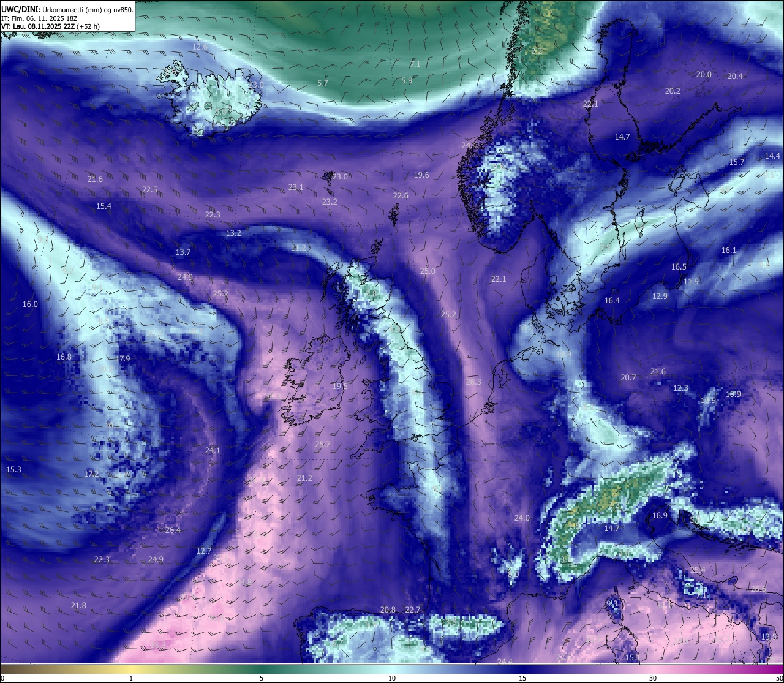Click the value 11.9 on the map
This screenshot has height=683, width=784.
(691, 282)
